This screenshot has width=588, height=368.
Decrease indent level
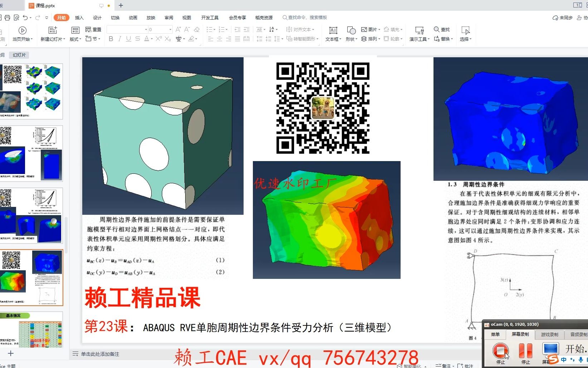pyautogui.click(x=237, y=29)
